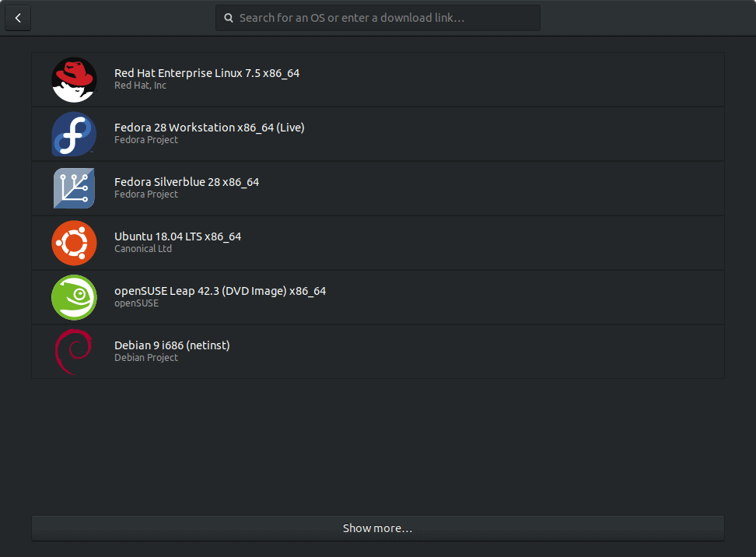Click the Ubuntu logo icon

[74, 243]
